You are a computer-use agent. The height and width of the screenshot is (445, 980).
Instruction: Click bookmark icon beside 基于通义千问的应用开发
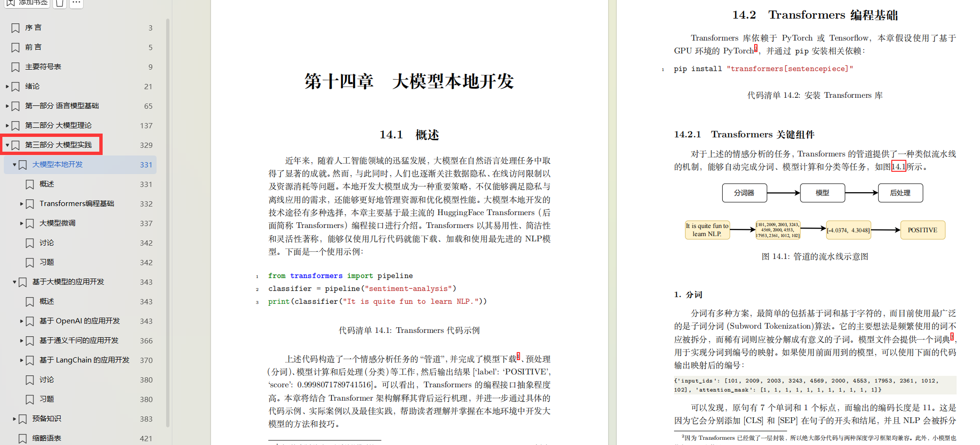coord(30,341)
